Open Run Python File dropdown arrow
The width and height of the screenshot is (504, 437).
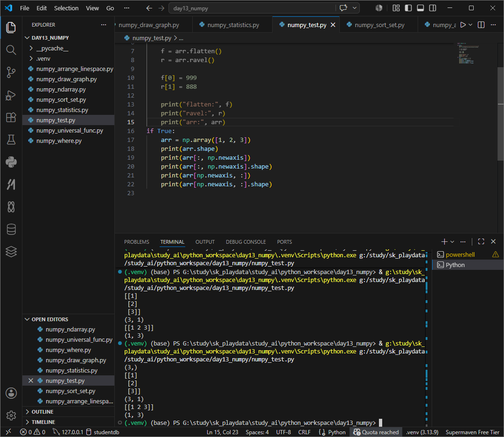tap(470, 25)
